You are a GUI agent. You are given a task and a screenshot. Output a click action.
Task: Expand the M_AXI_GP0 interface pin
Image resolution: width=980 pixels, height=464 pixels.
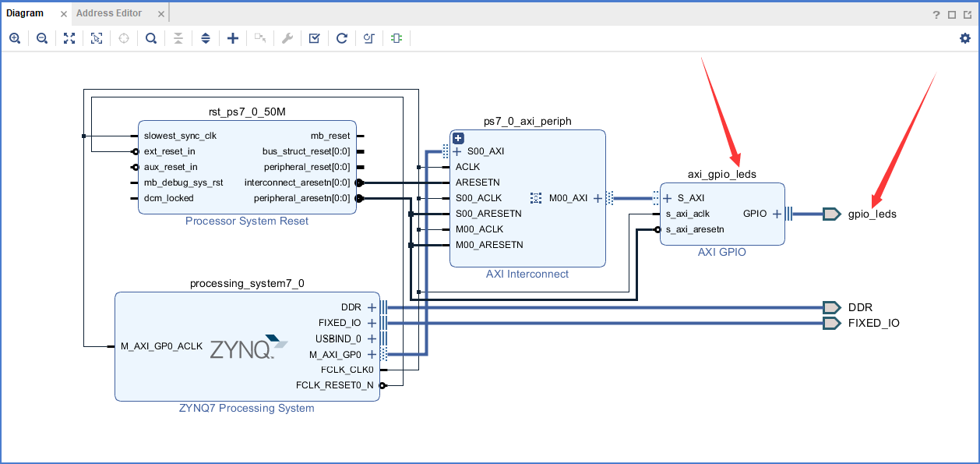click(372, 354)
